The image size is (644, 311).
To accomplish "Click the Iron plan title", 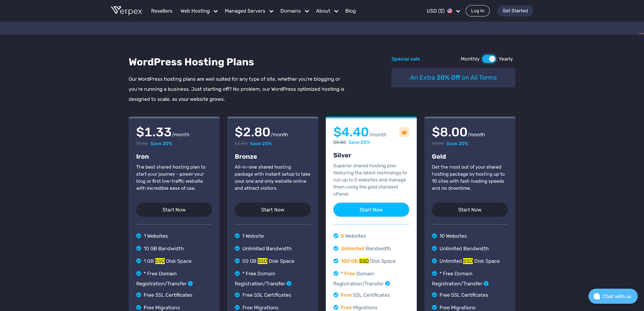I will pyautogui.click(x=142, y=157).
